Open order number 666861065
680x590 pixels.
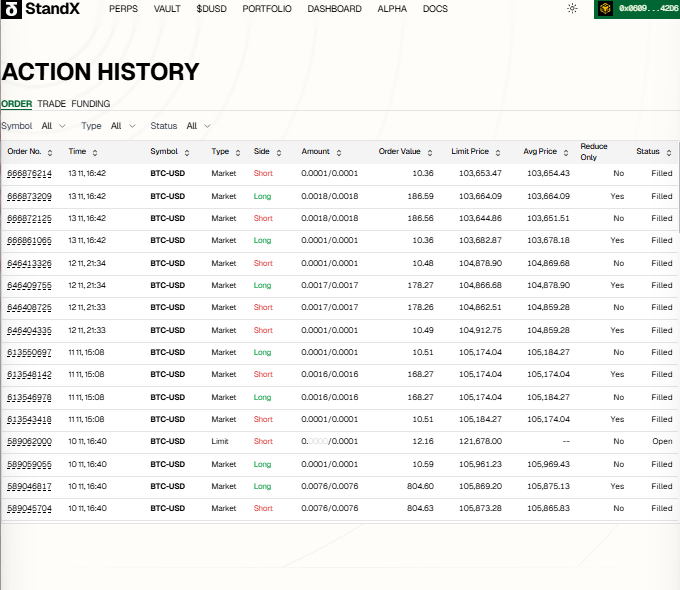point(29,240)
